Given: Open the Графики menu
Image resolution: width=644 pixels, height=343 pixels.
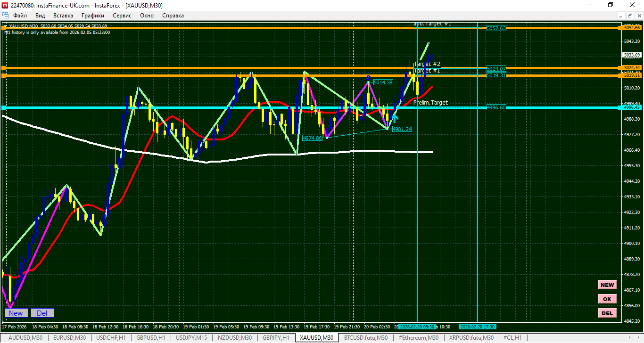Looking at the screenshot, I should click(x=92, y=16).
